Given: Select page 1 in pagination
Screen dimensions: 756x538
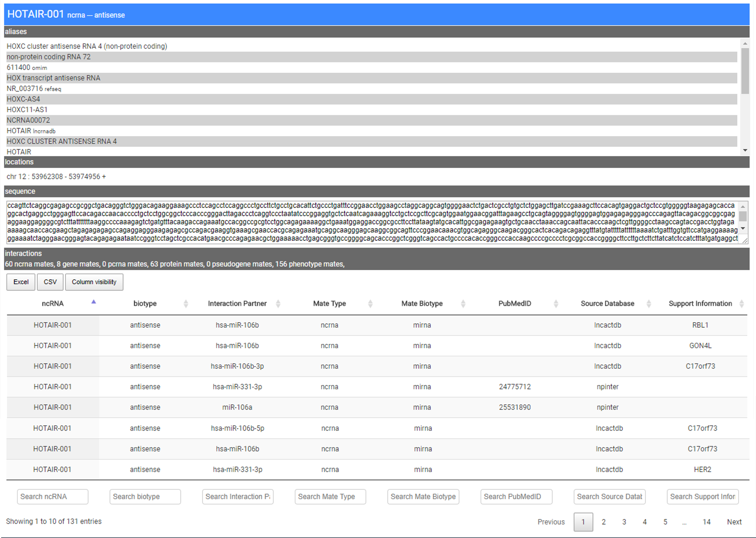Looking at the screenshot, I should 583,522.
